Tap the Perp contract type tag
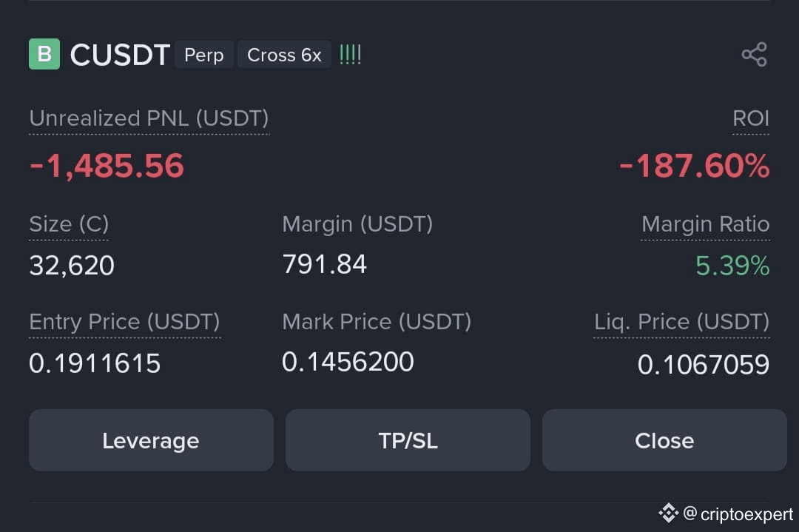Viewport: 799px width, 532px height. [204, 55]
